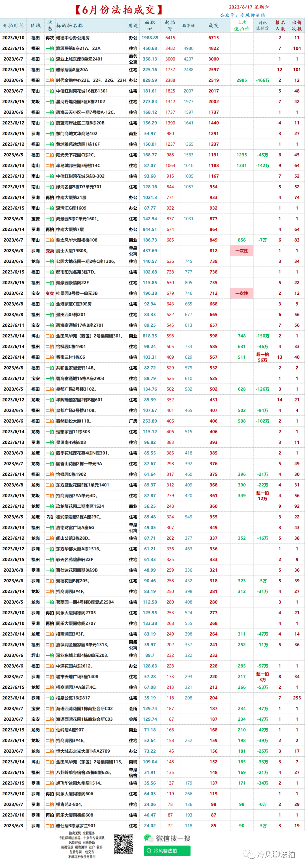Viewport: 305px width, 868px height.
Task: Click the 公众号：冷风聊法拍 label
Action: (243, 15)
